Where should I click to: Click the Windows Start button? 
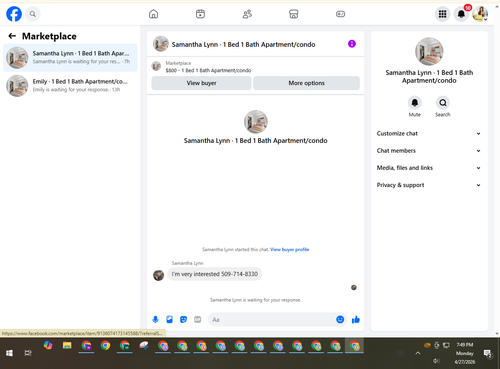(9, 353)
